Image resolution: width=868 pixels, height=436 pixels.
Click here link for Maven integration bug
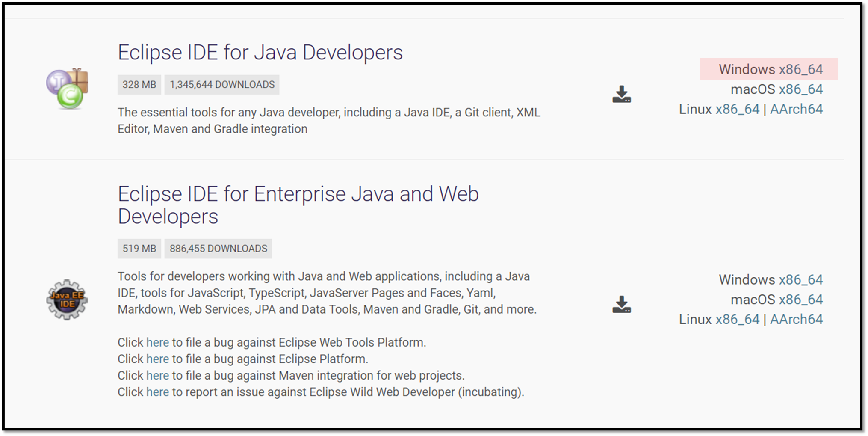[x=157, y=375]
